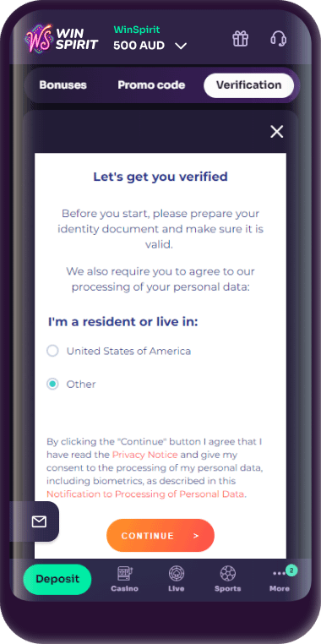
Task: Switch to the Promo code tab
Action: 151,85
